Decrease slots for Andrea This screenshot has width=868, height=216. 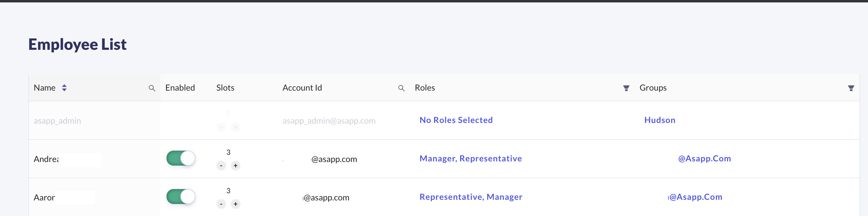coord(221,166)
